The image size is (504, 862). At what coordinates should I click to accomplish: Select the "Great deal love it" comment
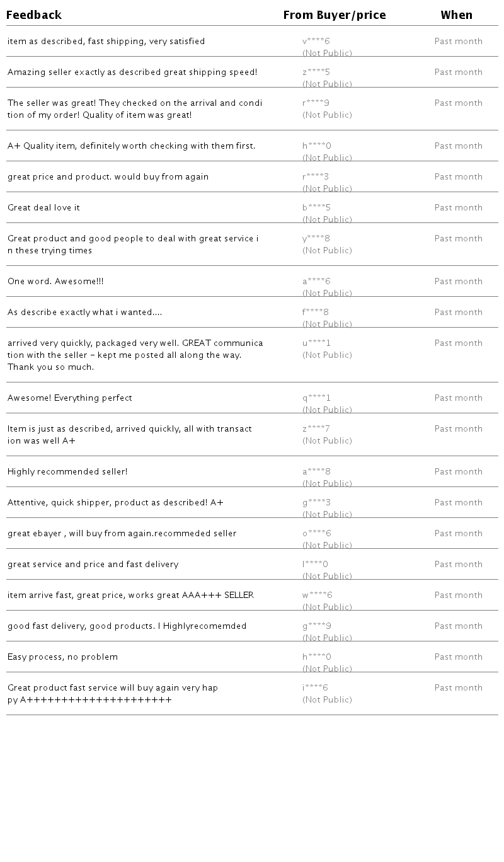tap(43, 208)
